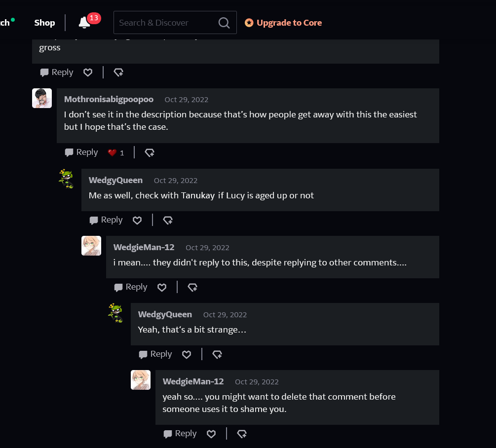Screen dimensions: 496x448
Task: Give a badge to the 'delete that comment' reply
Action: pos(242,434)
